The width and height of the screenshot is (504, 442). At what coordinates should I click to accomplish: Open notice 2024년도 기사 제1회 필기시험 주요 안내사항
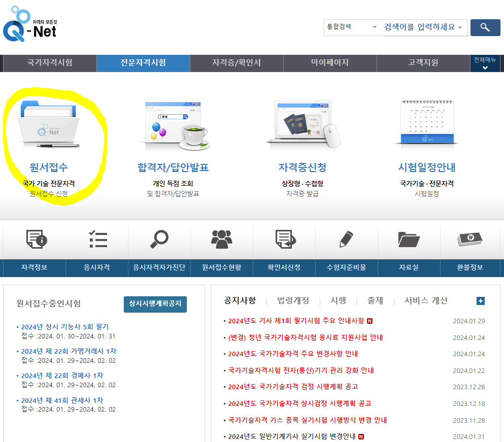tap(296, 321)
